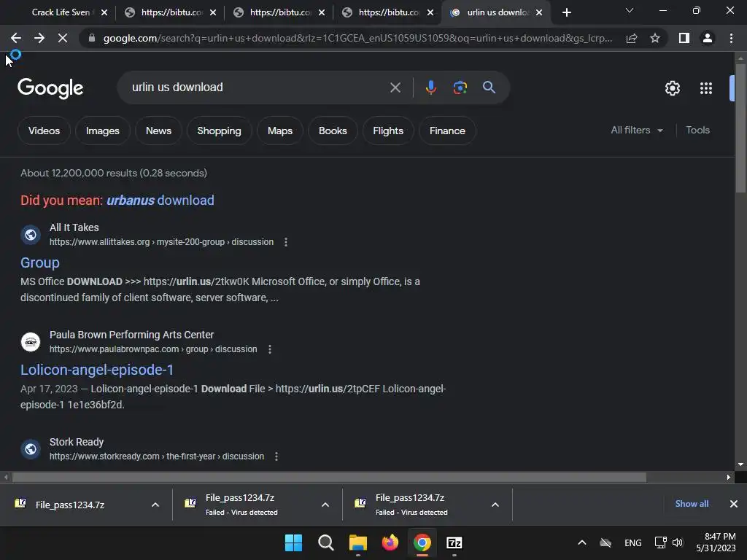Image resolution: width=747 pixels, height=560 pixels.
Task: Go forward to the next page
Action: tap(39, 38)
